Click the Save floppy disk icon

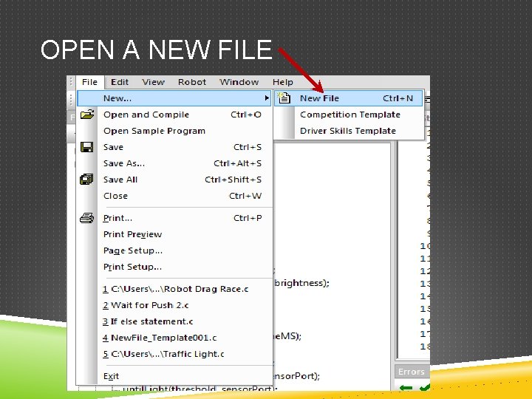tap(87, 147)
